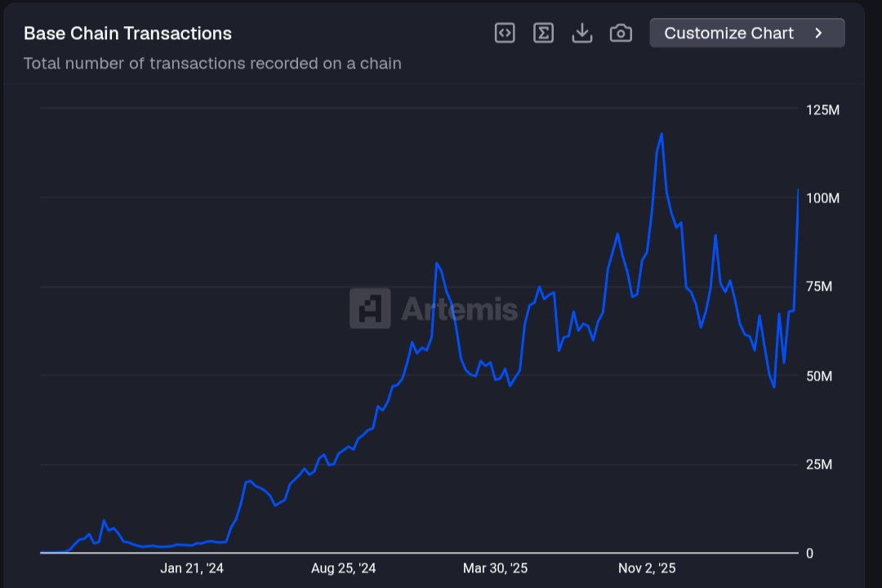882x588 pixels.
Task: Open the Customize Chart panel
Action: (x=747, y=33)
